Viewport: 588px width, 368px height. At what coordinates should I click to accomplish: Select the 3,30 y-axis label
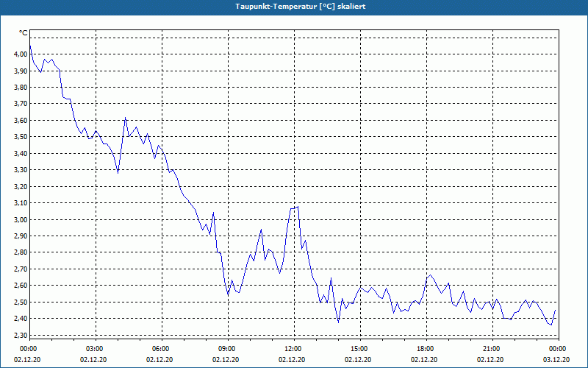tap(21, 170)
